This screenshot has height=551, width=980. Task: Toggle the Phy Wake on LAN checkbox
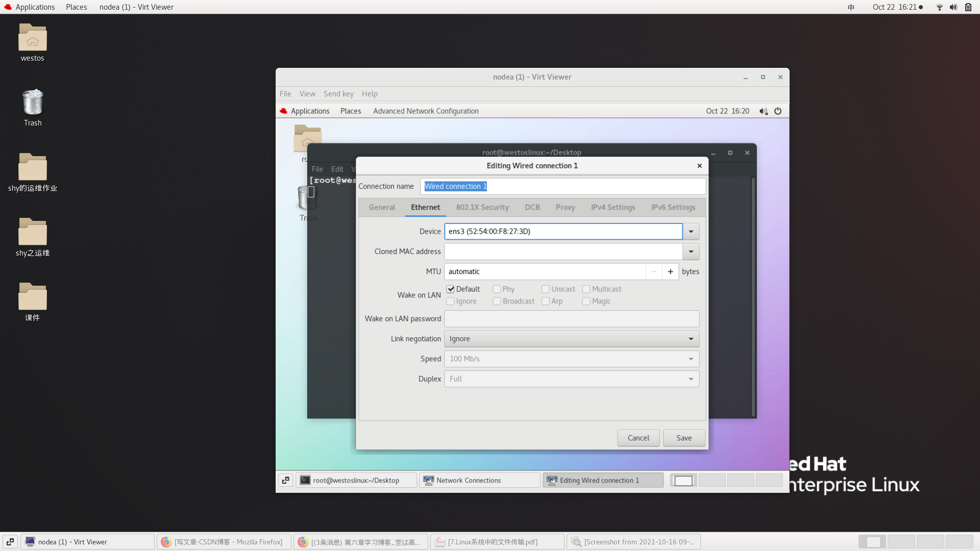coord(497,289)
